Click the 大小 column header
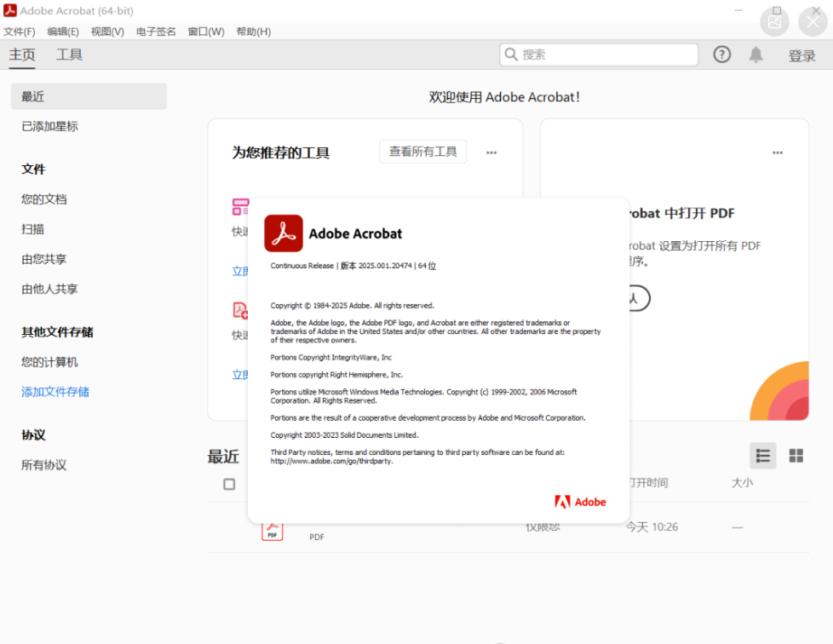Image resolution: width=833 pixels, height=644 pixels. [x=742, y=482]
